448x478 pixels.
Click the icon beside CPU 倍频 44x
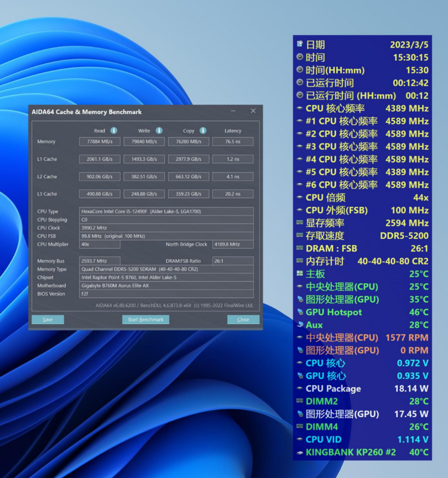300,197
